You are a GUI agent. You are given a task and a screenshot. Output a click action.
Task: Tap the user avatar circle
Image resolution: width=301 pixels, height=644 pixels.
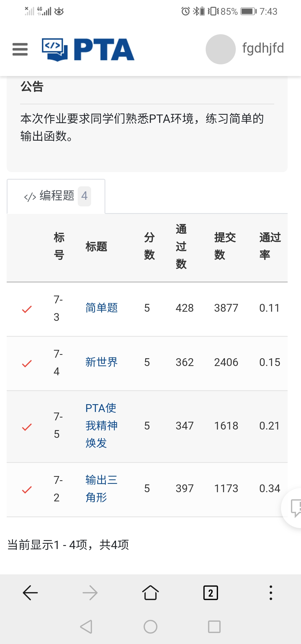[x=220, y=49]
